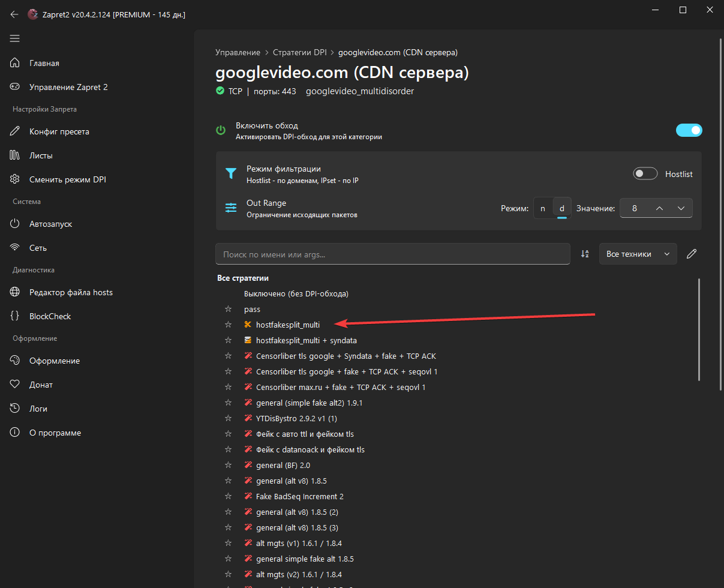Viewport: 724px width, 588px height.
Task: Star Фейк с datanoack strategy
Action: point(228,449)
